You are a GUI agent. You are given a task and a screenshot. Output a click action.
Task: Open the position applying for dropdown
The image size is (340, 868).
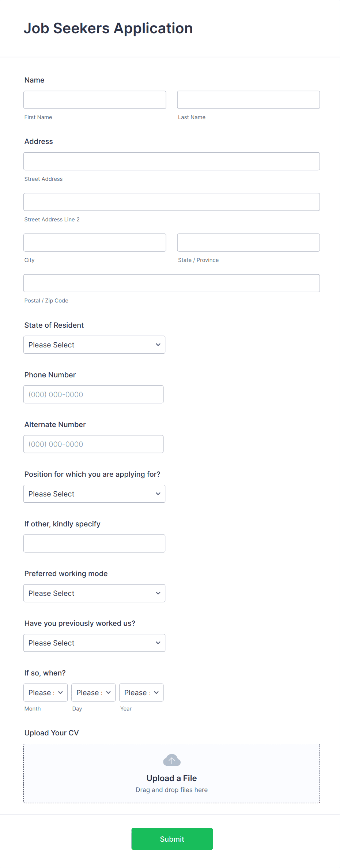tap(94, 494)
